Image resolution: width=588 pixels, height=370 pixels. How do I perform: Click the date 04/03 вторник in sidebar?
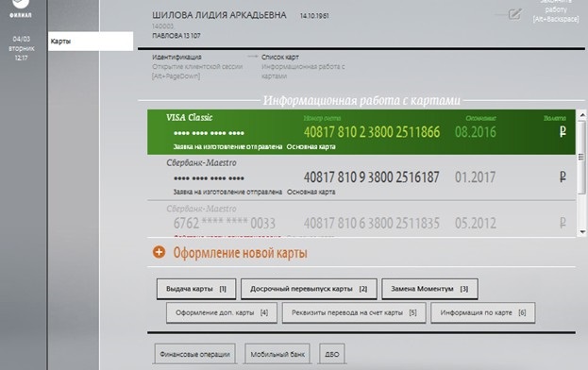tap(22, 43)
